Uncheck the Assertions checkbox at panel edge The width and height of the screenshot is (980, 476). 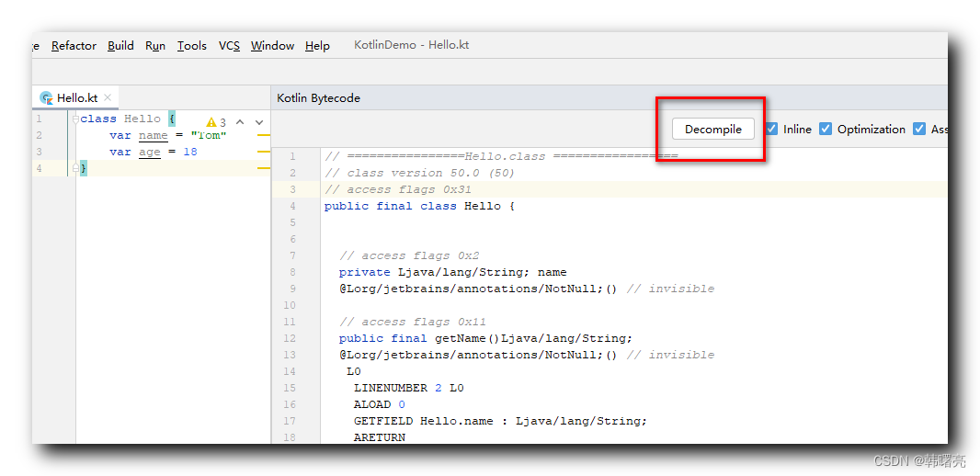(919, 130)
